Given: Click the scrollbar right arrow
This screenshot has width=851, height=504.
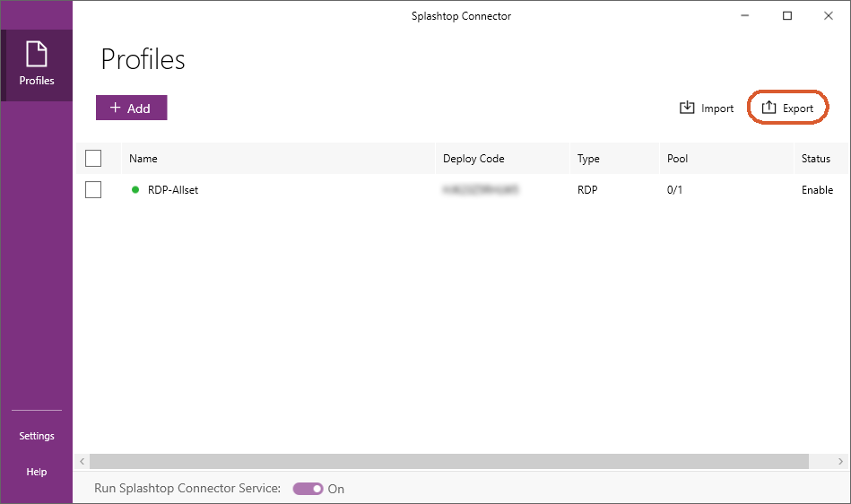Looking at the screenshot, I should 840,461.
